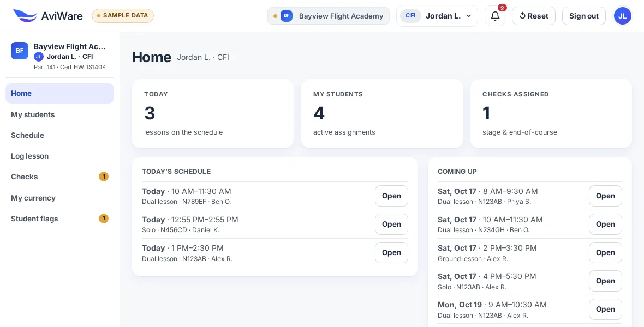
Task: Open the Bayview Flight Academy school selector
Action: click(x=329, y=16)
